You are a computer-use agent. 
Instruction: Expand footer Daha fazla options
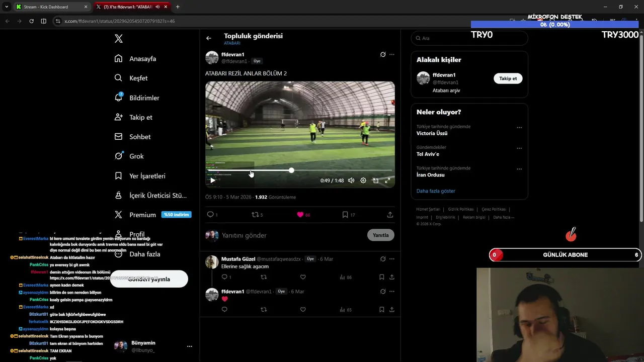point(504,217)
